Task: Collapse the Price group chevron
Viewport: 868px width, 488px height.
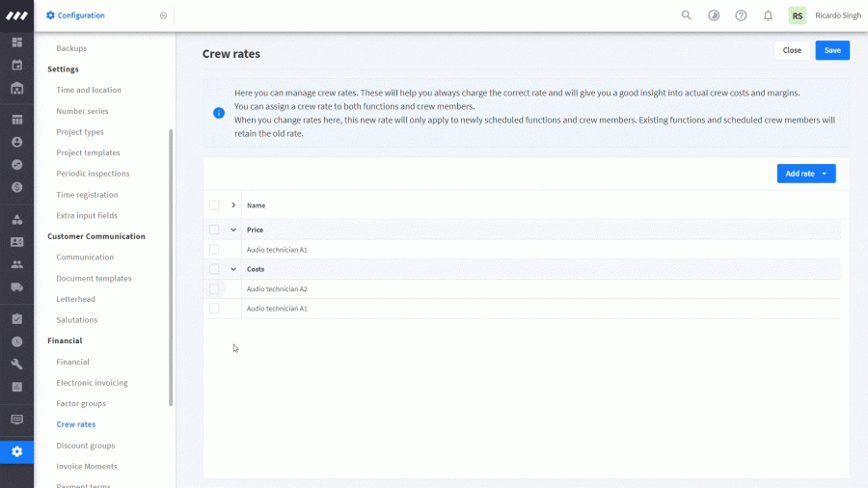Action: pos(233,230)
